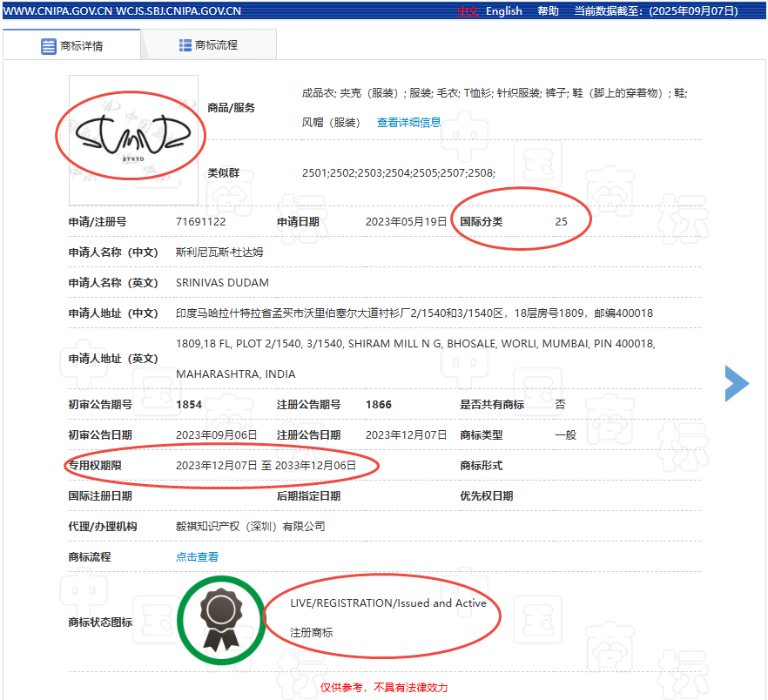Select the exclusive right period 2023年12月07日 至 2033年12月06日
This screenshot has width=768, height=700.
[x=266, y=465]
